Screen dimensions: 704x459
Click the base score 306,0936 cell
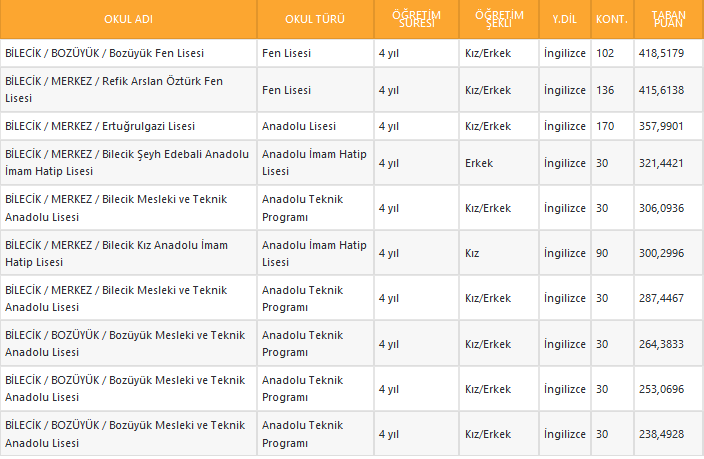click(661, 208)
